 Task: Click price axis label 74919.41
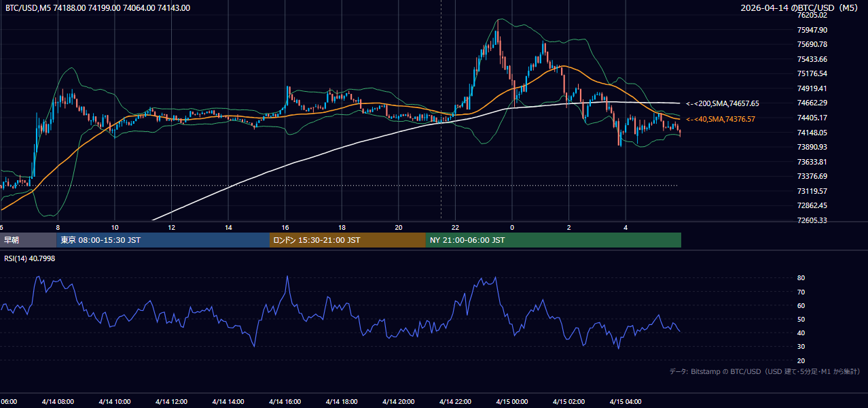(x=812, y=88)
